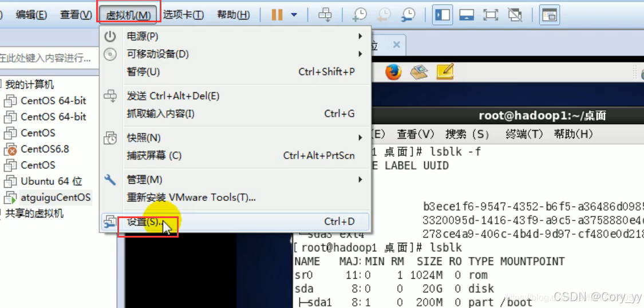This screenshot has width=644, height=308.
Task: Select 我的计算机 tree node
Action: click(30, 85)
